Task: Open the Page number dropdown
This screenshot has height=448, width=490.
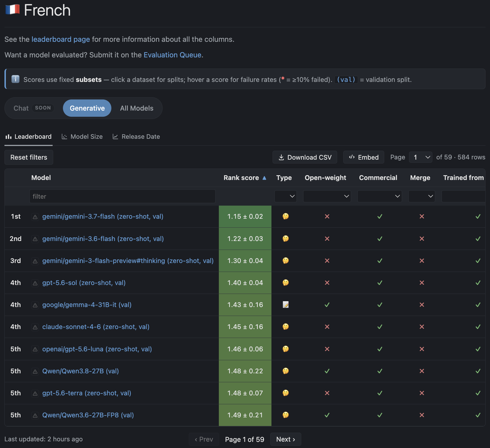Action: point(421,157)
